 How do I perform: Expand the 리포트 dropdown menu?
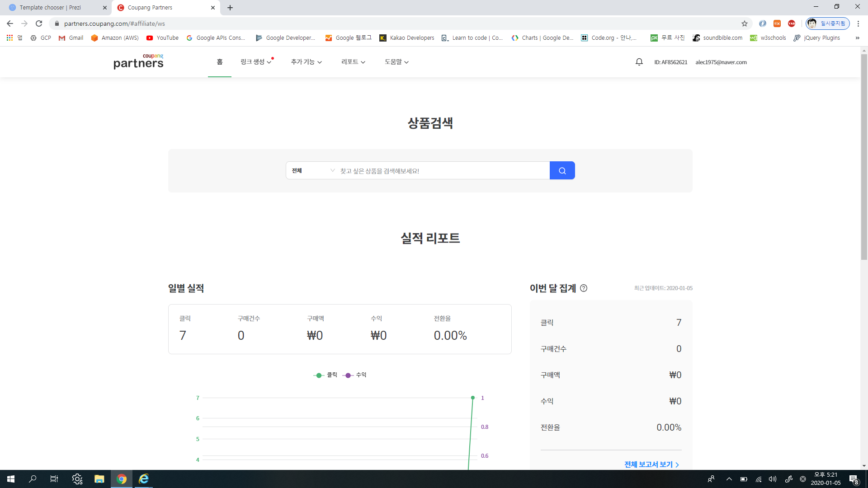(353, 62)
